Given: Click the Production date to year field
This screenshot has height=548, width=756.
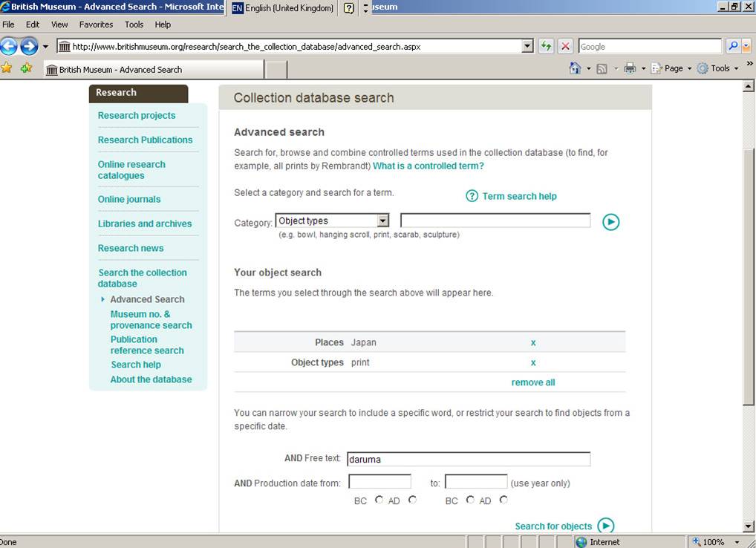Looking at the screenshot, I should [476, 481].
